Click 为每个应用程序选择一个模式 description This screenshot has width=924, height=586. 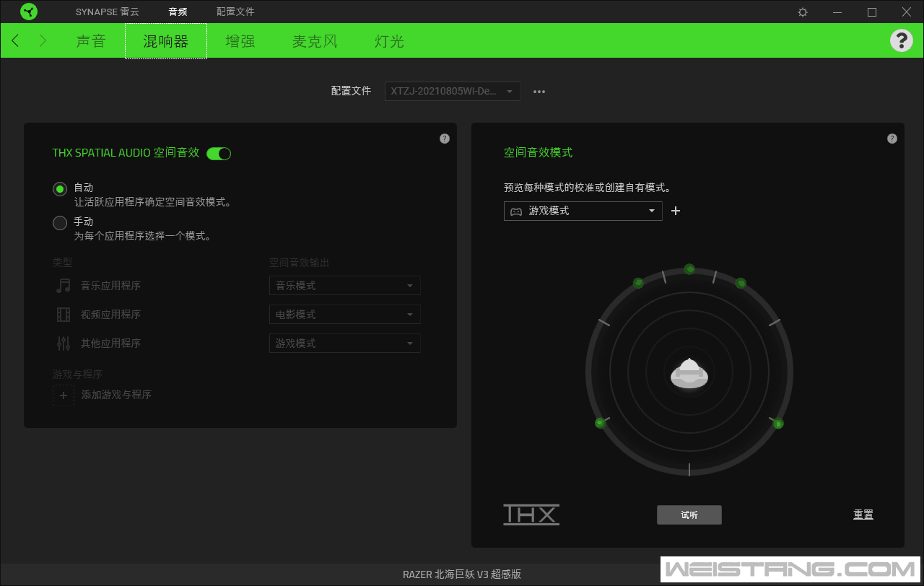[x=142, y=236]
